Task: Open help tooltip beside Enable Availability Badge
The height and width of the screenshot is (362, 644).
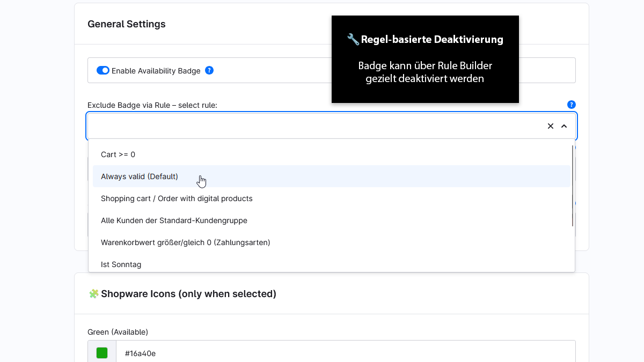Action: click(x=209, y=70)
